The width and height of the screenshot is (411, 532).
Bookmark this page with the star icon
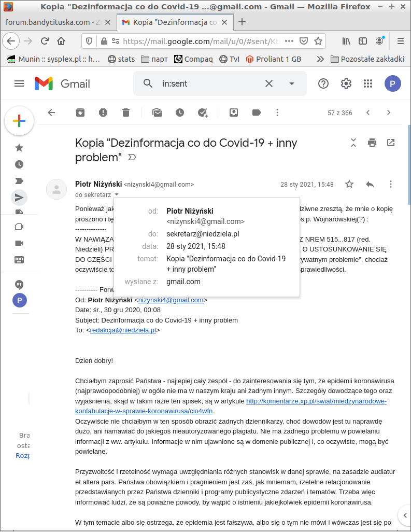pos(318,41)
